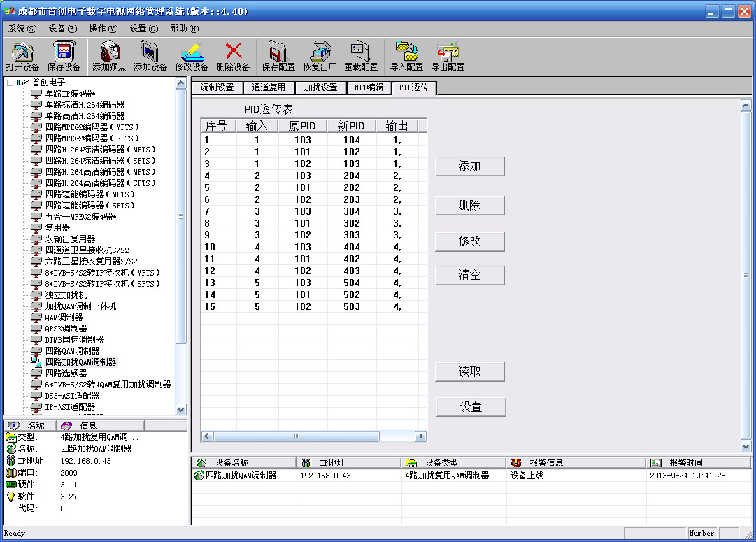The height and width of the screenshot is (542, 756).
Task: Click the right panel scroll-down arrow
Action: [746, 446]
